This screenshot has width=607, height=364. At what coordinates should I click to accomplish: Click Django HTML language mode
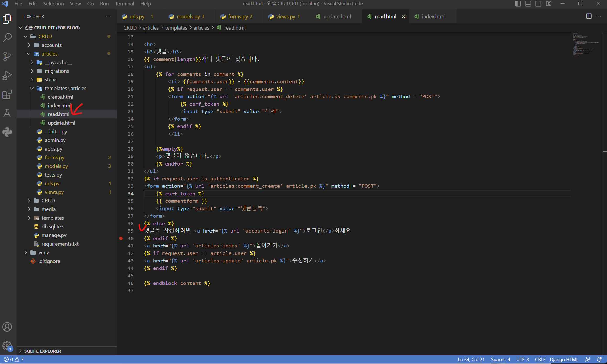coord(564,359)
